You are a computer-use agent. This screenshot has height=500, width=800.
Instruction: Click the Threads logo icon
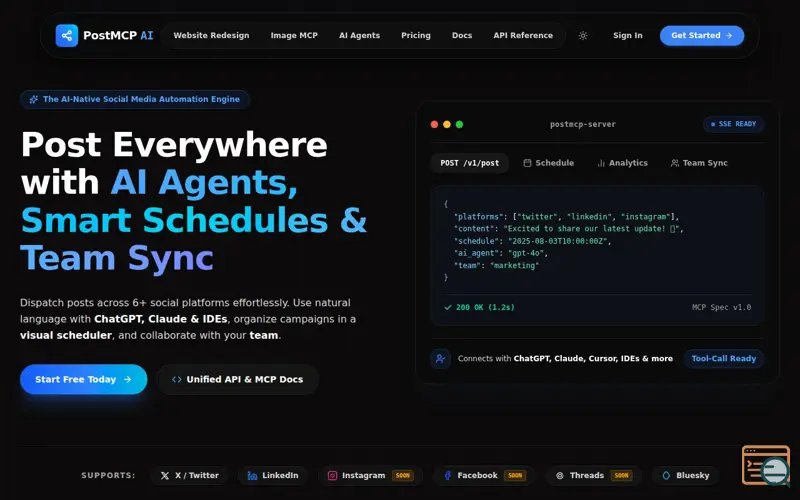coord(560,476)
